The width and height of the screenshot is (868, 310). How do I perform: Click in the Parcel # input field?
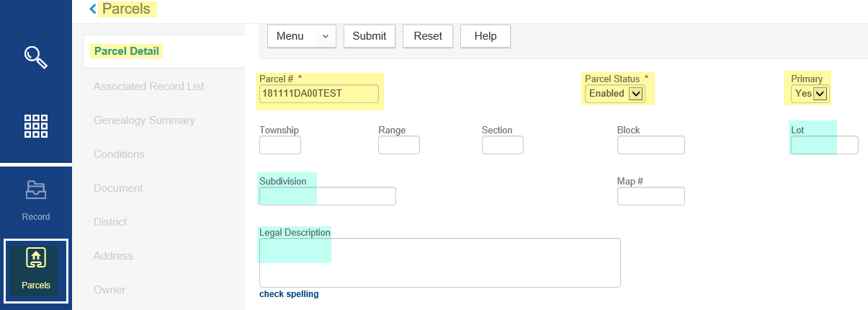coord(318,94)
